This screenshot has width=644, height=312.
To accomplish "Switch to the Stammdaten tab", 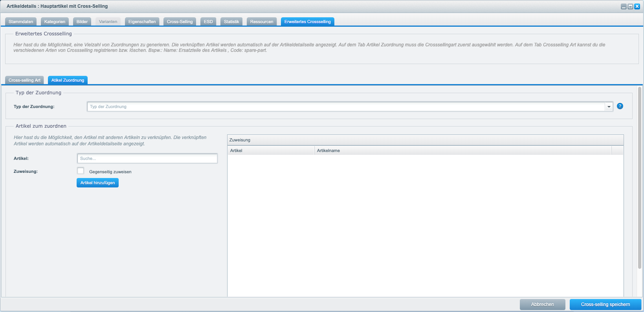I will 21,22.
